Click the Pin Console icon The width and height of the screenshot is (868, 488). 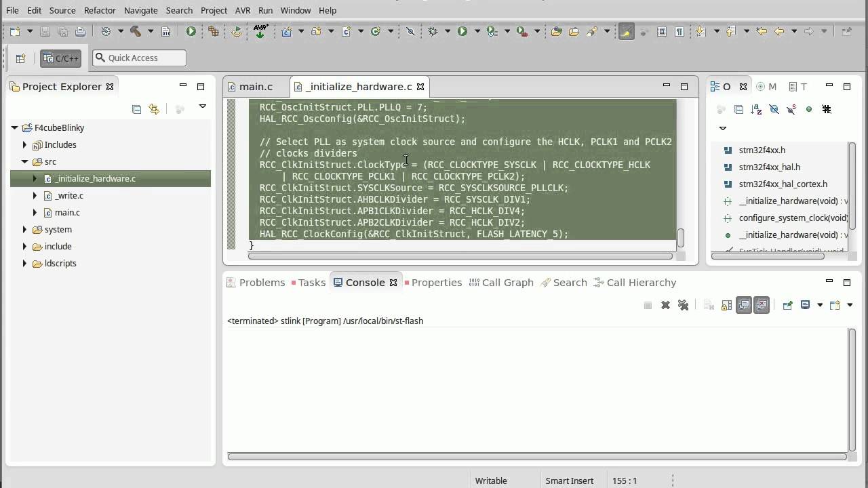[x=787, y=305]
